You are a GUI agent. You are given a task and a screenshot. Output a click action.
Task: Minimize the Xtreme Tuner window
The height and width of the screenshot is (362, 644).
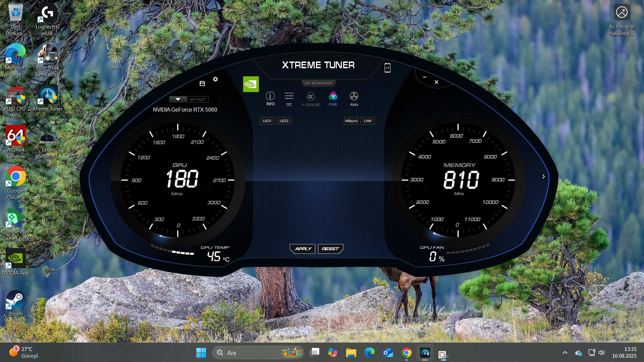pyautogui.click(x=424, y=77)
